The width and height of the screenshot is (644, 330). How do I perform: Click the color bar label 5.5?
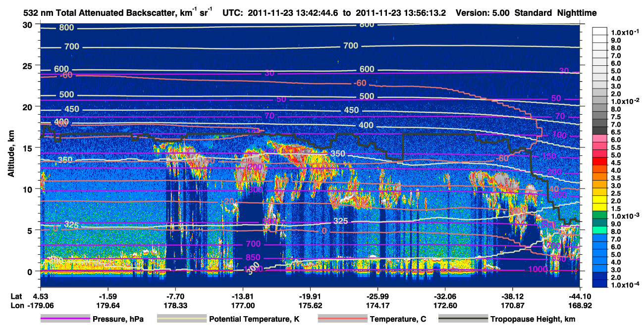pyautogui.click(x=617, y=147)
